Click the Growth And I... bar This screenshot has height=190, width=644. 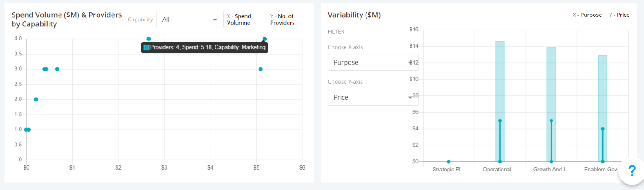551,105
